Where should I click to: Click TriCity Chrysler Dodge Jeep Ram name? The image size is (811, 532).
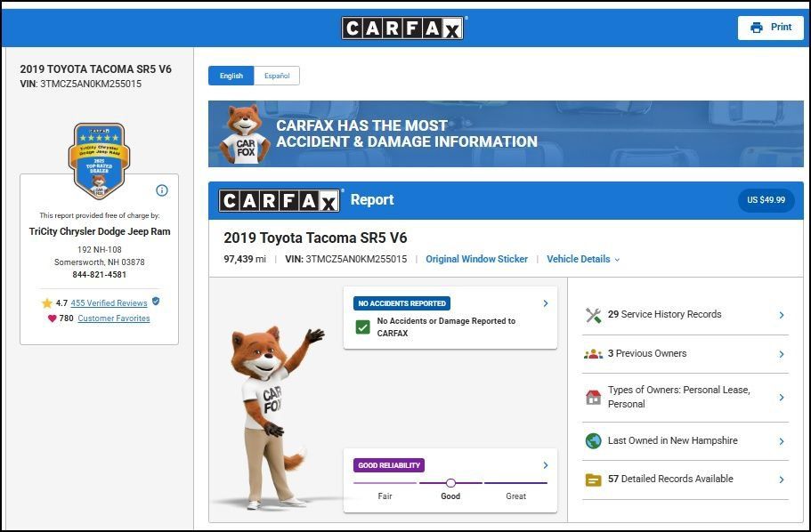pos(100,231)
